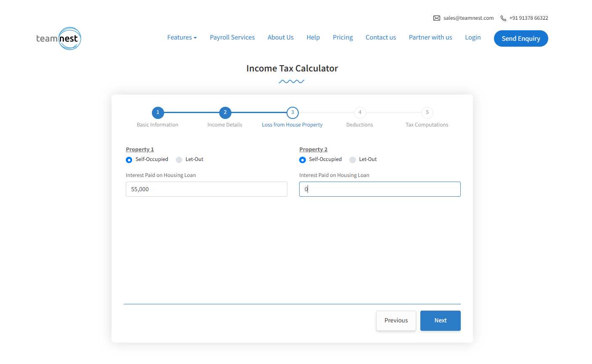Image resolution: width=592 pixels, height=364 pixels.
Task: Go to step 2 Income Details circle
Action: tap(225, 112)
